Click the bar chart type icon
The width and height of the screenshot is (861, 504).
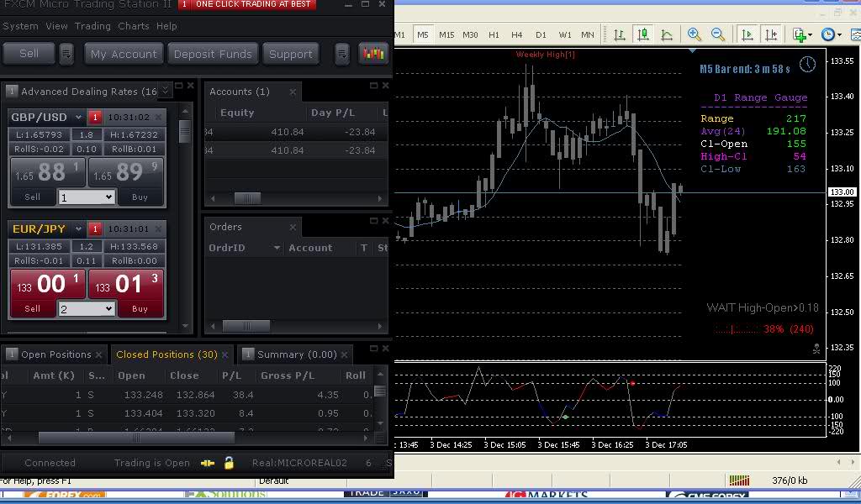pos(620,34)
